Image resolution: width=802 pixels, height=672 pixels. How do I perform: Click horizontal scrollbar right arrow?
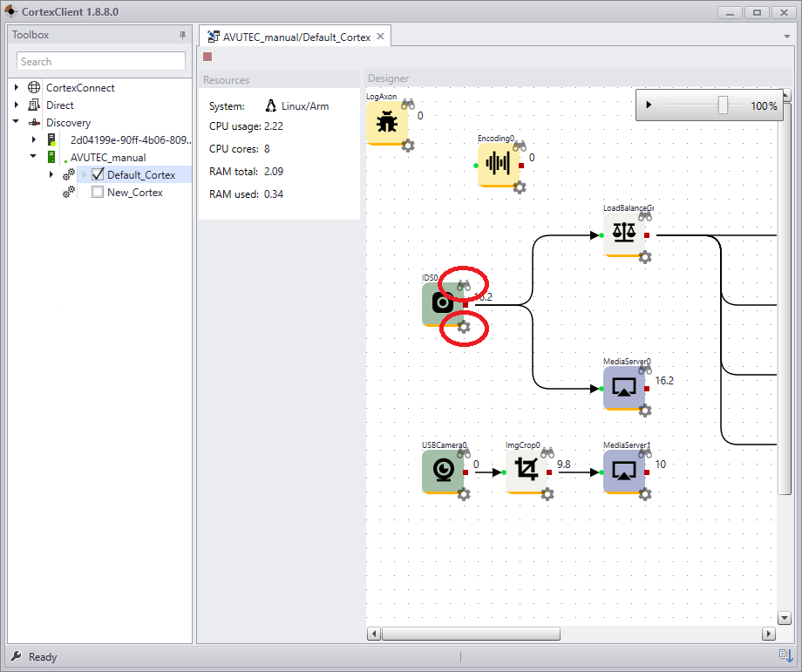point(768,634)
